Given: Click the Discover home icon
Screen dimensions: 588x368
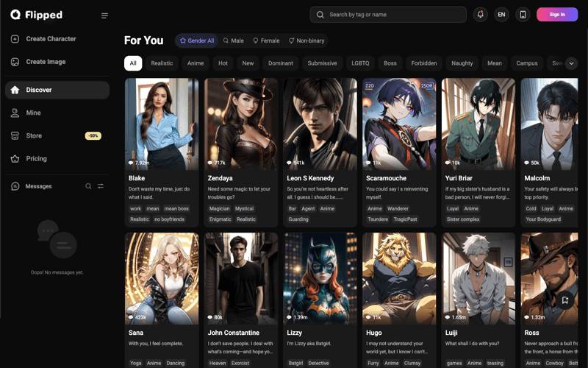Looking at the screenshot, I should tap(15, 90).
